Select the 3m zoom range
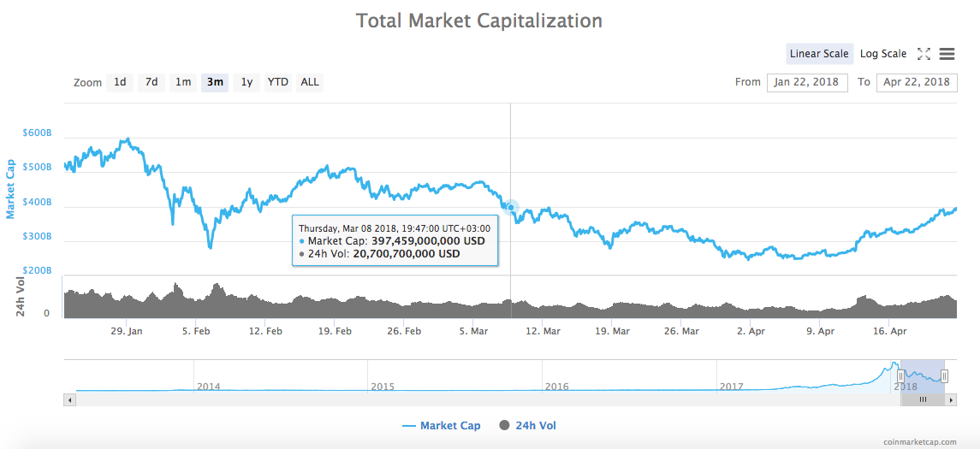The height and width of the screenshot is (449, 980). point(215,82)
